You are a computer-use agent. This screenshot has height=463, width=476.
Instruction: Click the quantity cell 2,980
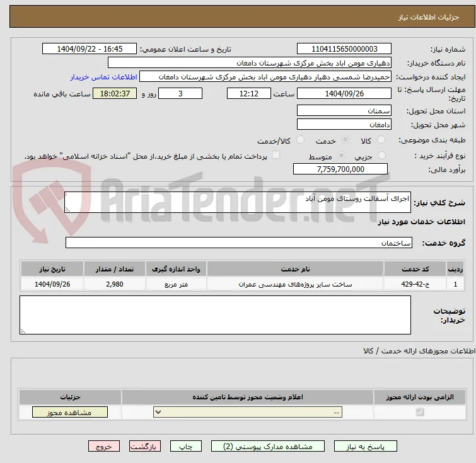[x=115, y=284]
